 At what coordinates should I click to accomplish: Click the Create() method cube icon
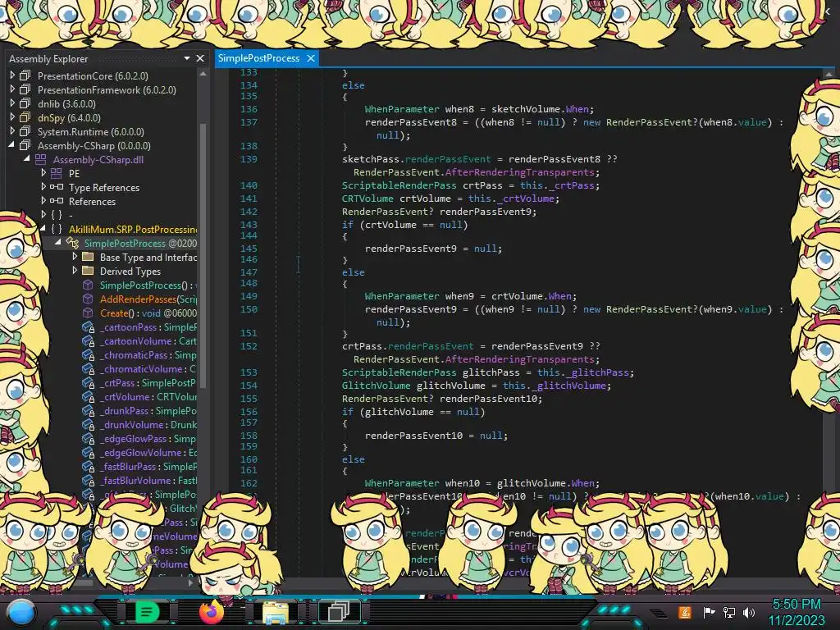point(88,313)
